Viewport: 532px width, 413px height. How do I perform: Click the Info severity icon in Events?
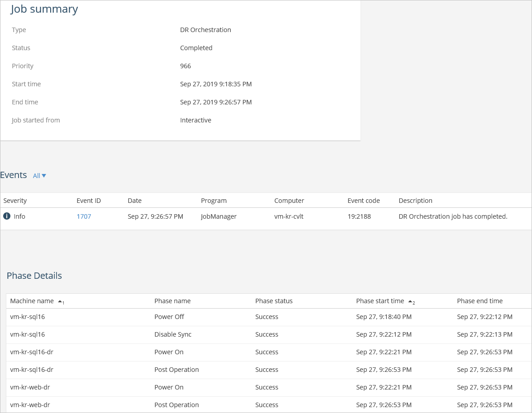[7, 216]
